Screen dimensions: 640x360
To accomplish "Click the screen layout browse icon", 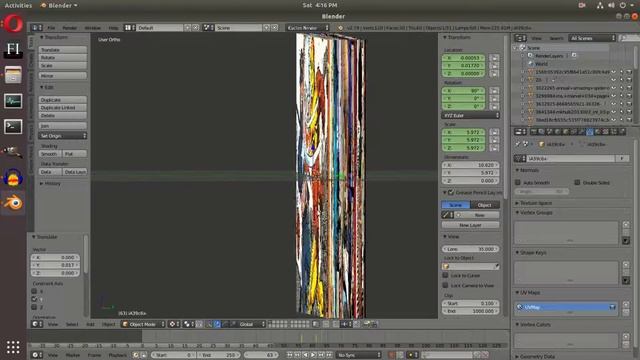I will 130,28.
